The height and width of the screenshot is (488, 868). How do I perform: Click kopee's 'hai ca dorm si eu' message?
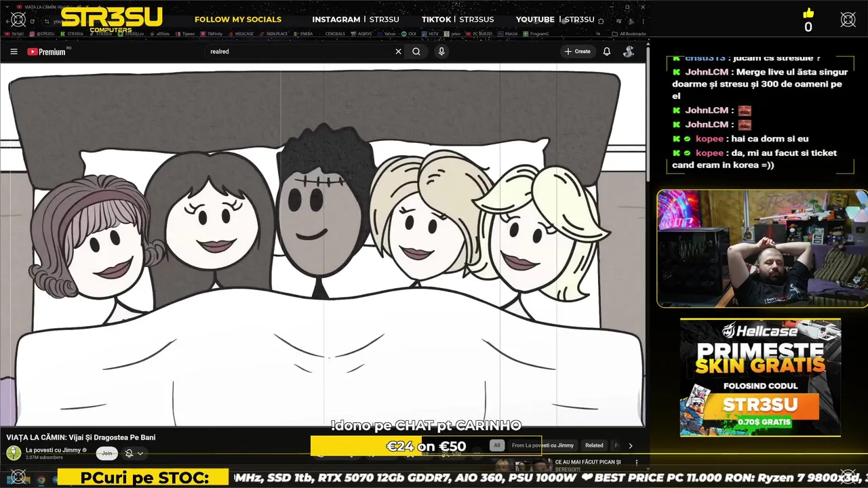pos(741,139)
